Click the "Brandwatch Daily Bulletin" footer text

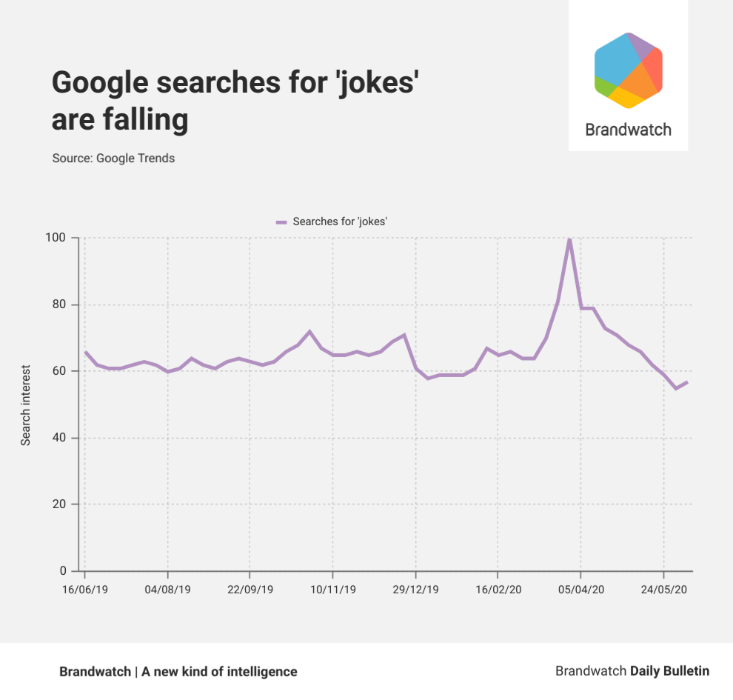632,671
